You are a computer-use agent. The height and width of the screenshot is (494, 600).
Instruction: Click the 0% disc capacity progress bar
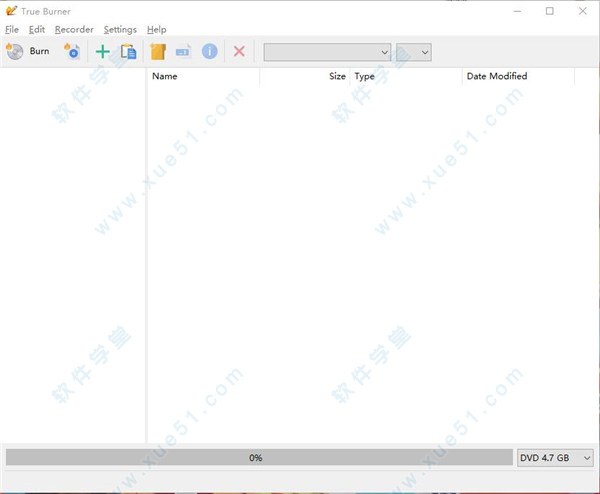259,458
